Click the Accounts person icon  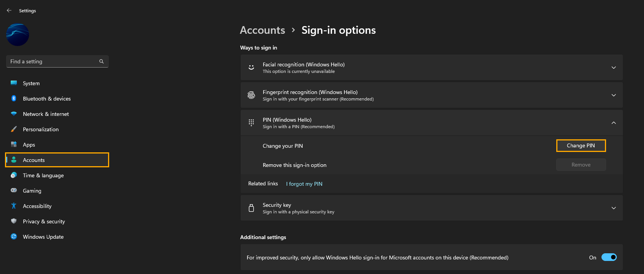click(x=14, y=160)
